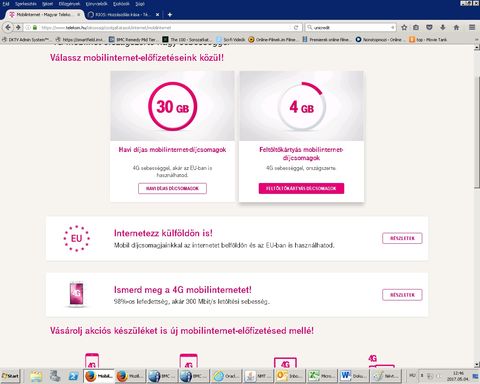Click the telekom.hu address bar

tap(163, 27)
